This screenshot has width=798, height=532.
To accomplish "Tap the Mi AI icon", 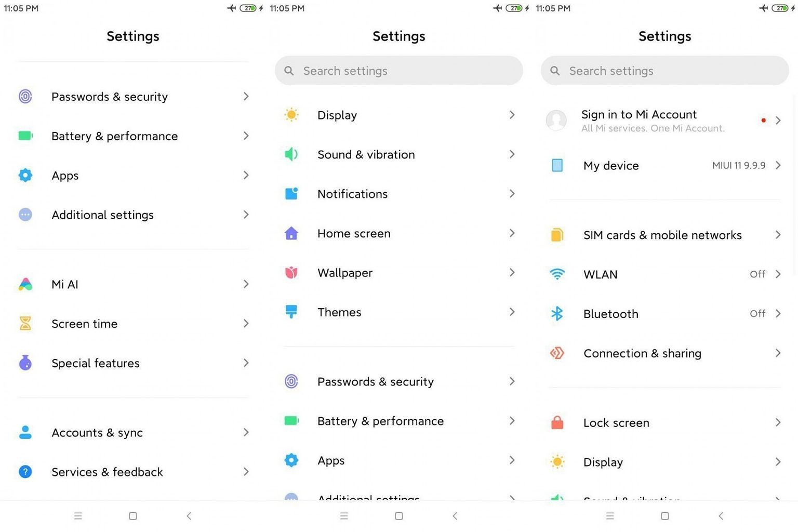I will coord(25,284).
